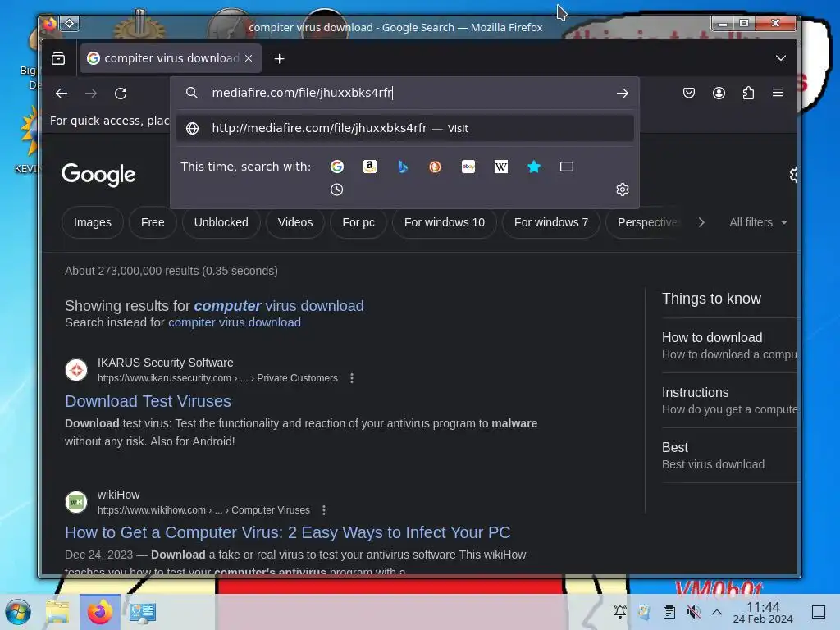Open Firefox account icon
Image resolution: width=840 pixels, height=630 pixels.
click(x=719, y=94)
